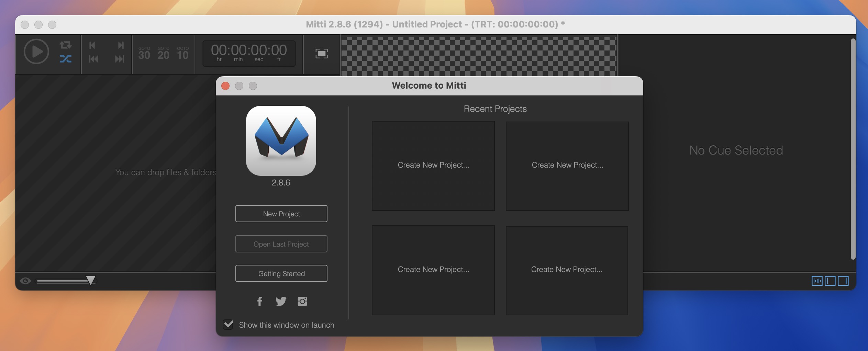Image resolution: width=868 pixels, height=351 pixels.
Task: Toggle the left sidebar panel icon
Action: pyautogui.click(x=830, y=281)
